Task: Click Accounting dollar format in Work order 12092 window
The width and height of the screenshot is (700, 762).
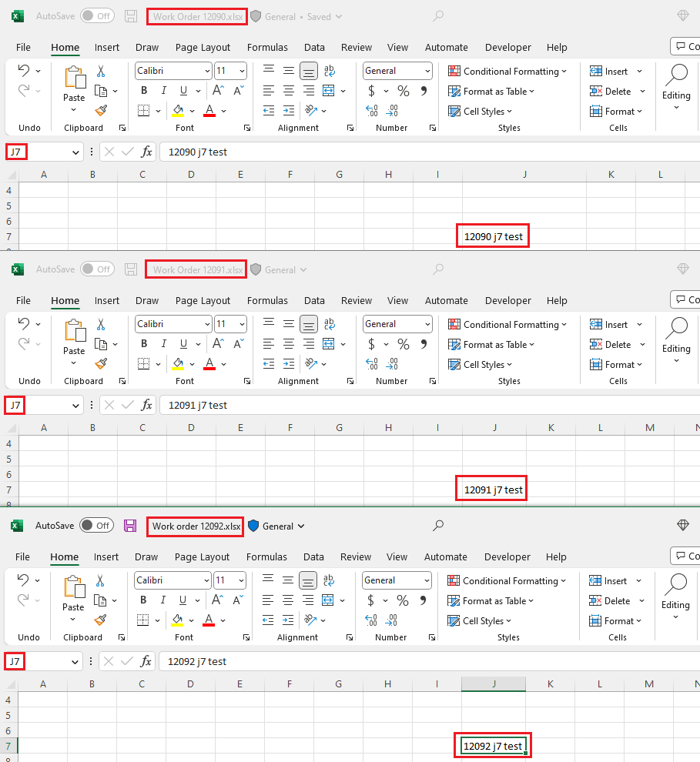Action: point(371,600)
